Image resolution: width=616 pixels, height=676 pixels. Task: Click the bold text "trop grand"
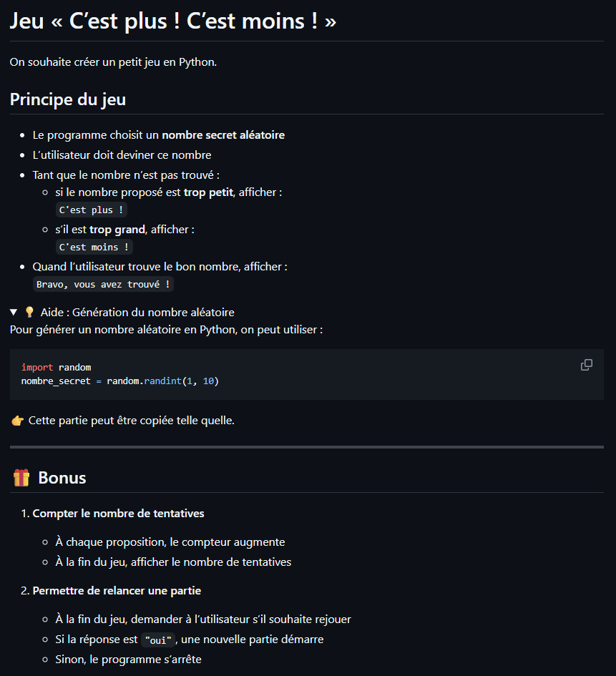[x=117, y=230]
